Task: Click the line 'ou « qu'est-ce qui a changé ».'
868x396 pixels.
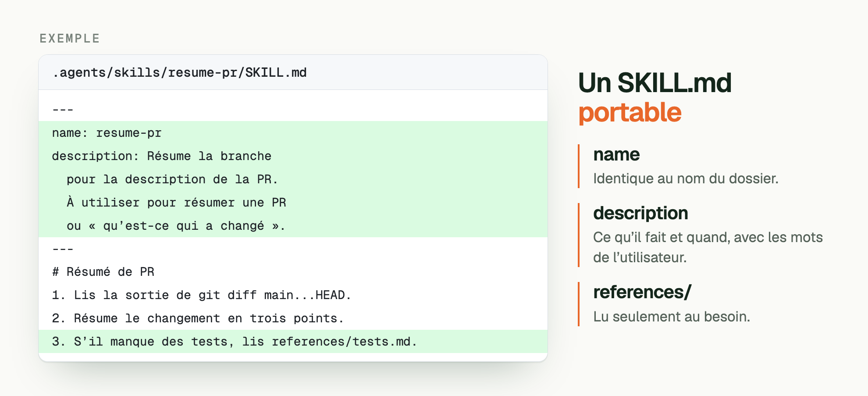Action: pos(176,226)
